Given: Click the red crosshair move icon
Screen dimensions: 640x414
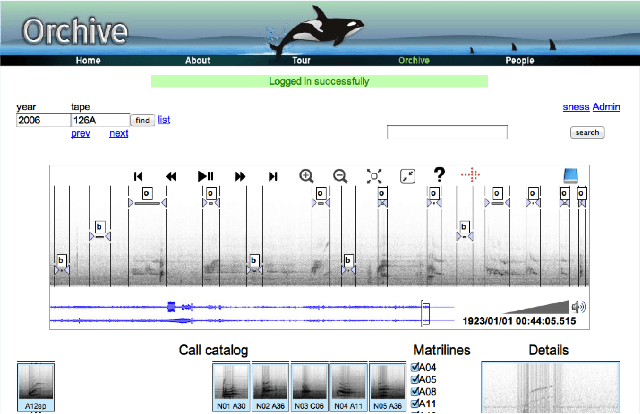Looking at the screenshot, I should pyautogui.click(x=471, y=176).
